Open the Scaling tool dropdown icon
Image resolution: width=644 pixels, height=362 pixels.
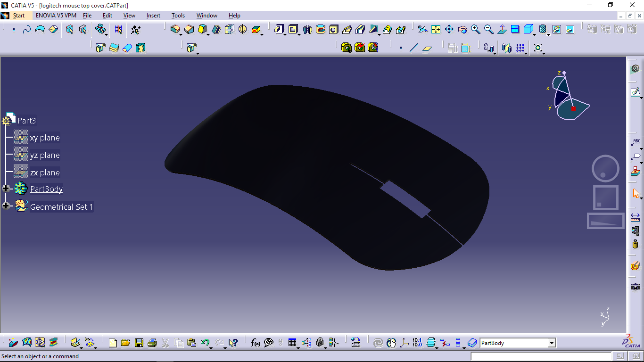538,48
